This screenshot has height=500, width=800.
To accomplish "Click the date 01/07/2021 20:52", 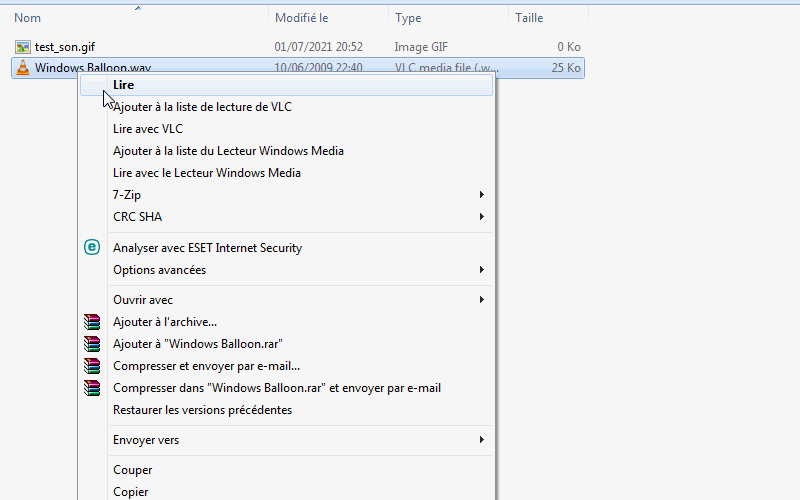I will click(x=318, y=47).
